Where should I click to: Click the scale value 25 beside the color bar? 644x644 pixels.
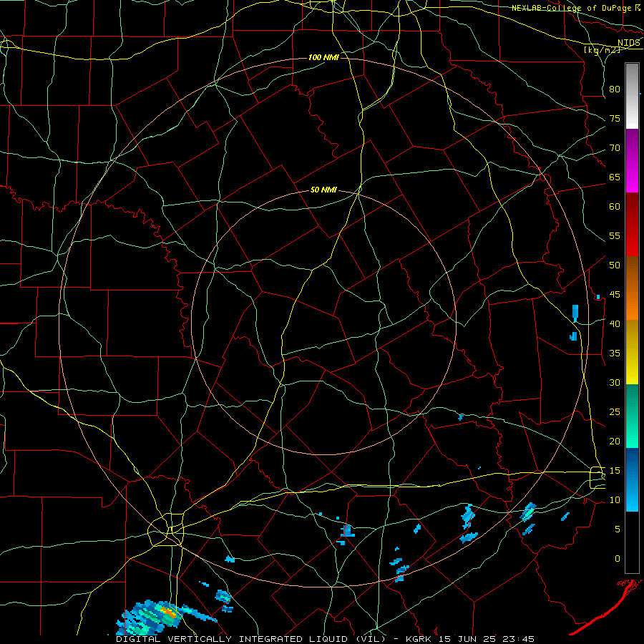point(615,412)
